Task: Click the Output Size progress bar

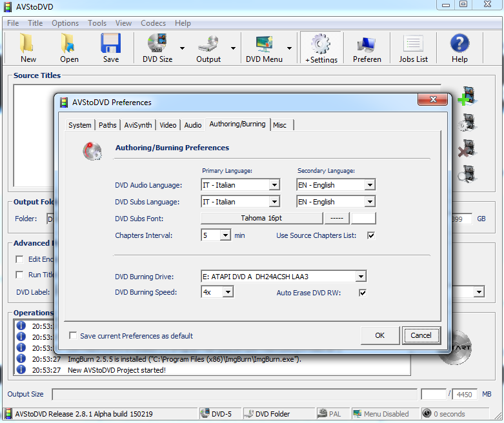Action: [x=234, y=394]
